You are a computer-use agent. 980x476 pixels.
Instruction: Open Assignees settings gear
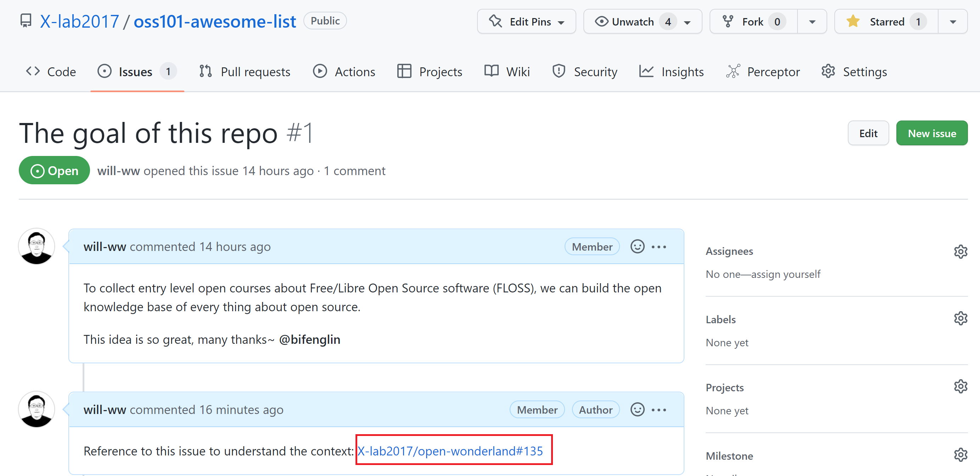960,252
